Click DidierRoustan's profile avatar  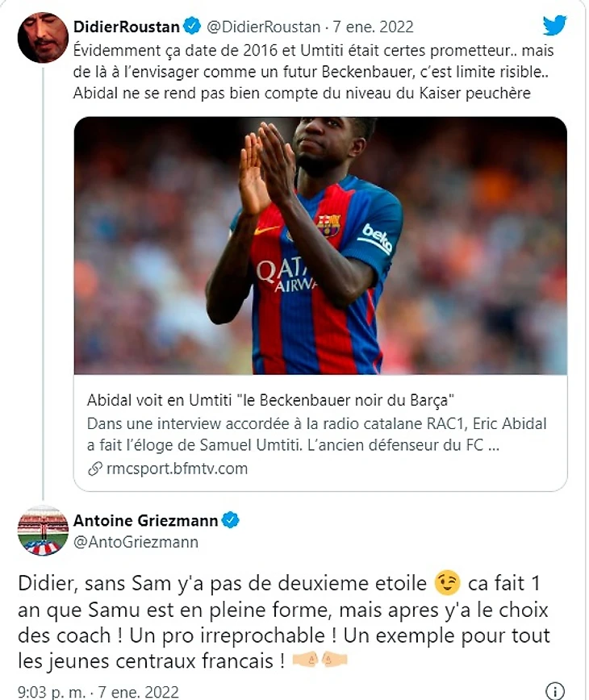pyautogui.click(x=42, y=37)
